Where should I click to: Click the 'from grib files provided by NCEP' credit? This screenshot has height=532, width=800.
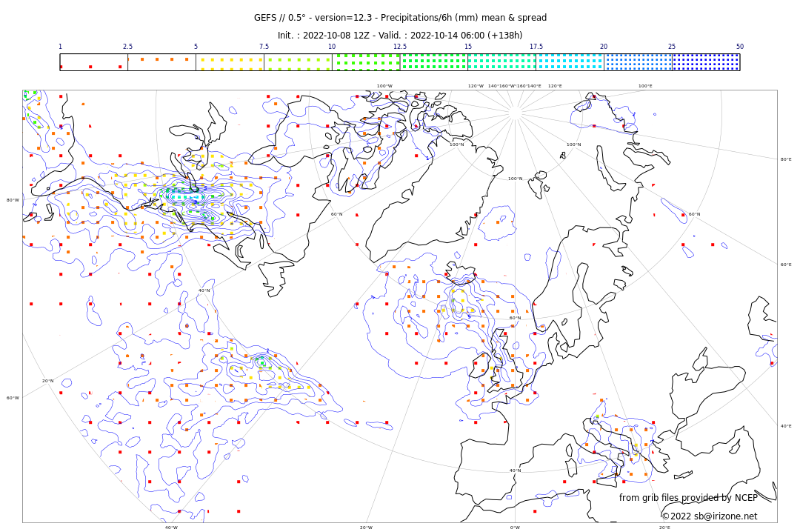click(688, 497)
